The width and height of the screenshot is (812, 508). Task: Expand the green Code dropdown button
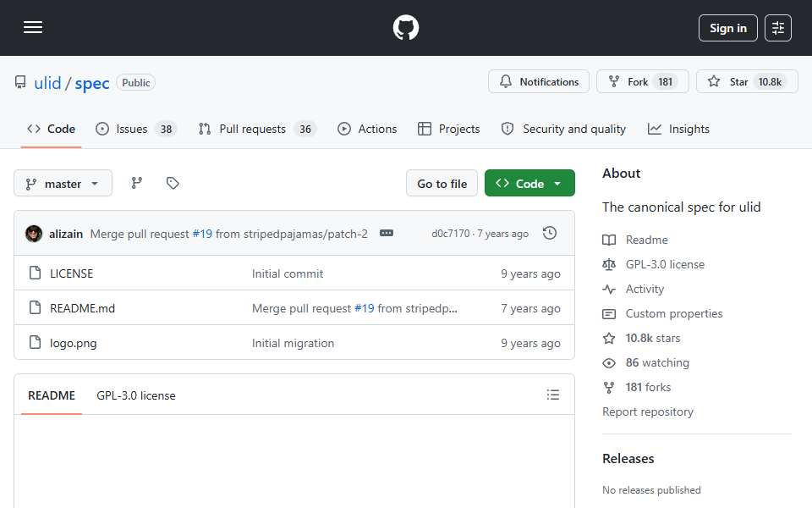[529, 184]
